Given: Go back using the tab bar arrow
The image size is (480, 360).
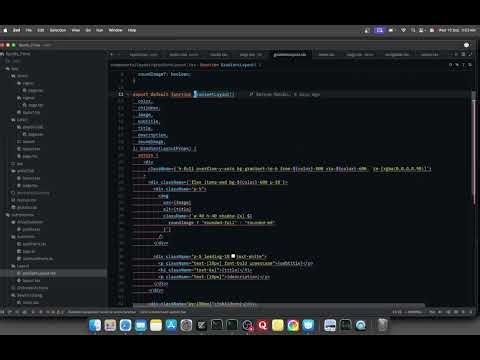Looking at the screenshot, I should click(112, 54).
